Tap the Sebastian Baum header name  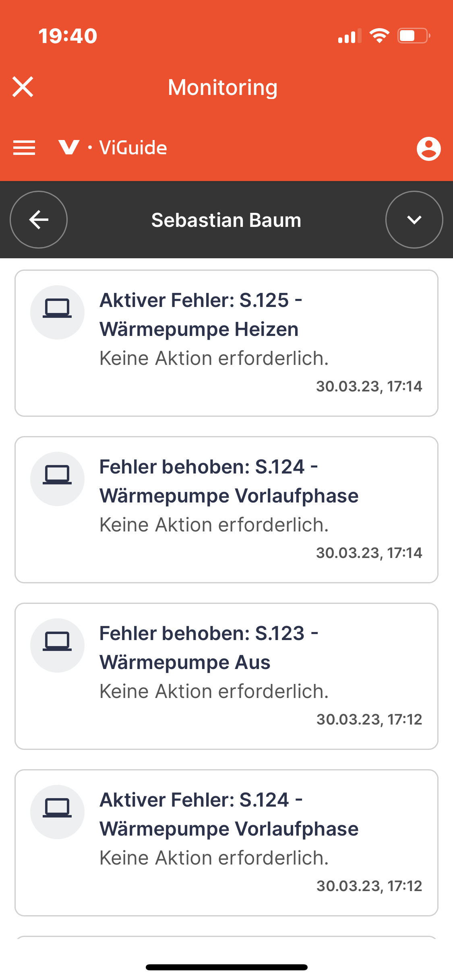click(226, 220)
